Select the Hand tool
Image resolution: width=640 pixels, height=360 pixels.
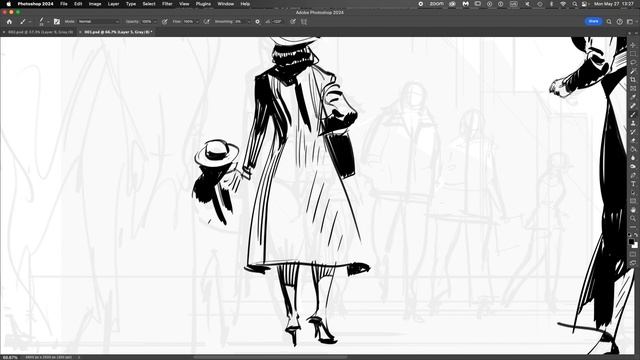tap(633, 210)
